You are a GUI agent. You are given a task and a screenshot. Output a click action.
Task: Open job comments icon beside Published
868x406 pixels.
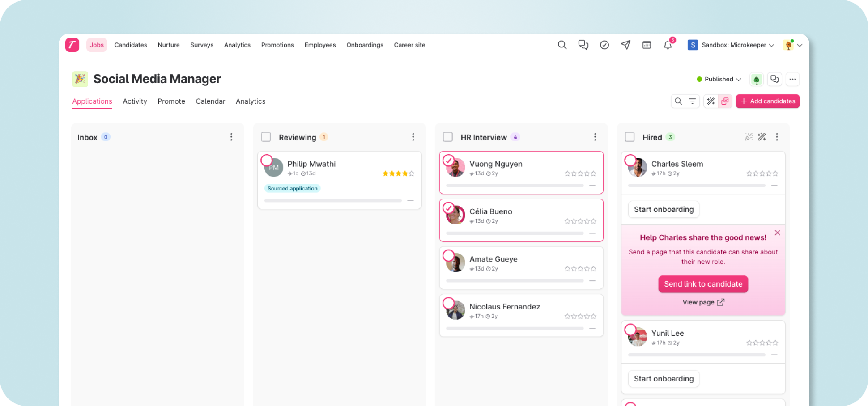774,79
